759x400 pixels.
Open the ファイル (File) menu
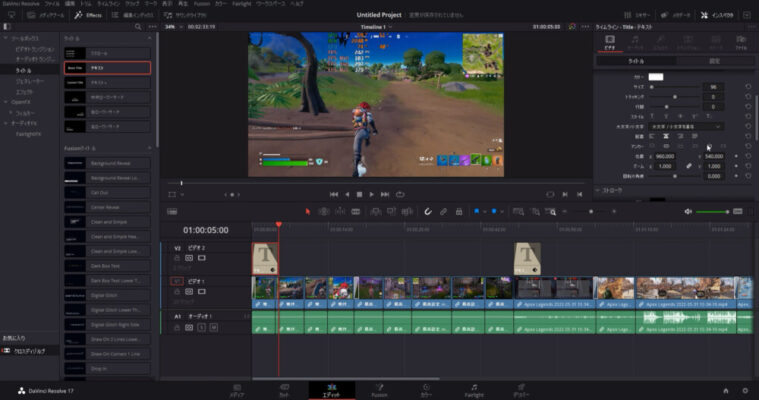tap(51, 3)
